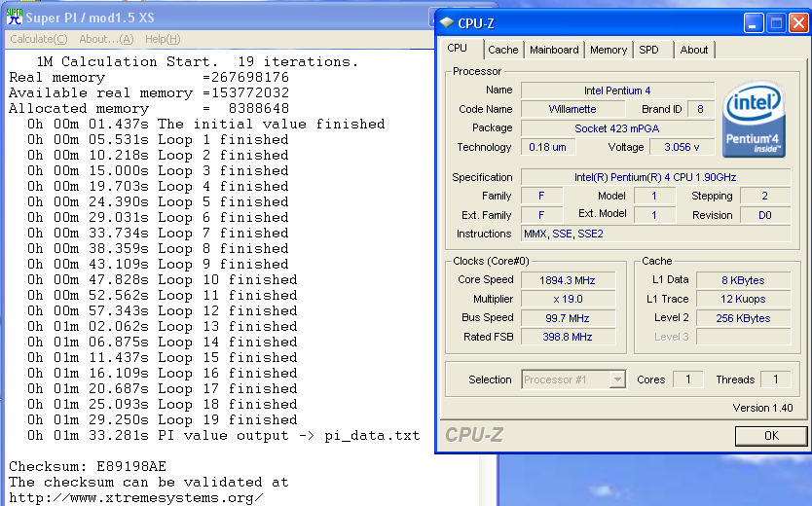Click the 'Loop 19 finished' line

pyautogui.click(x=162, y=419)
